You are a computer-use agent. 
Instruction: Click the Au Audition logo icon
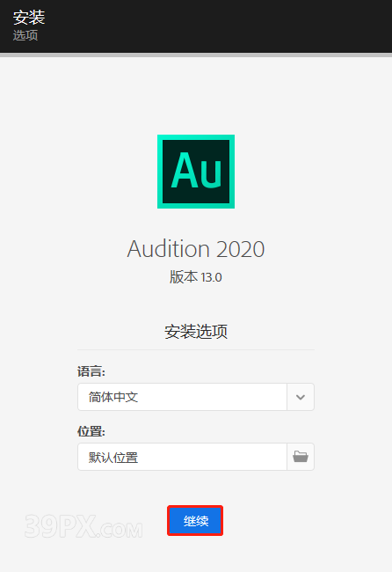point(196,172)
